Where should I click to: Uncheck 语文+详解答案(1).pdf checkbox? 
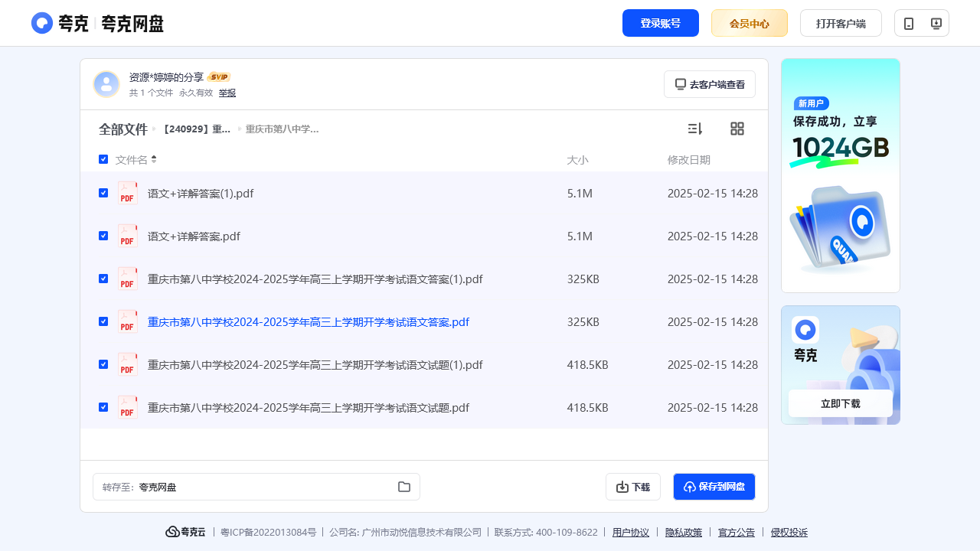point(103,193)
